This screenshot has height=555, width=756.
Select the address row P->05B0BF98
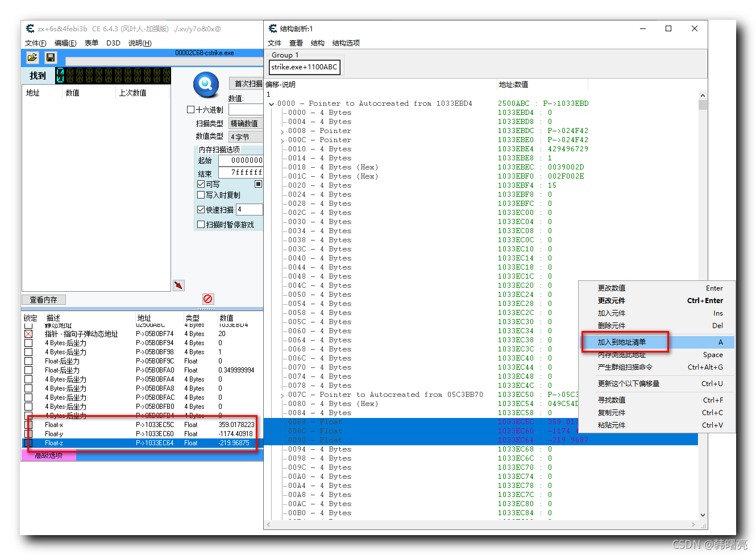142,352
